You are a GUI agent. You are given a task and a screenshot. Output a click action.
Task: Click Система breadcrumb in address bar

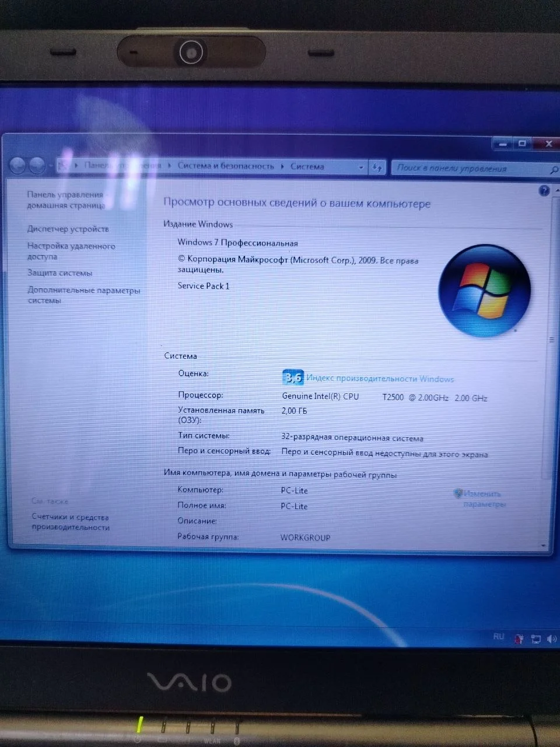tap(307, 166)
